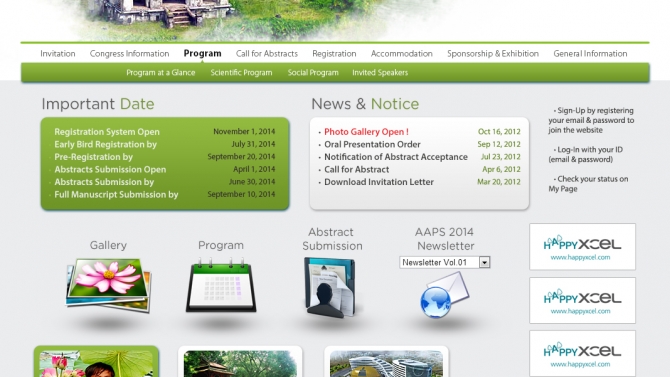Click the Jul 23, 2012 date
Viewport: 670px width, 377px height.
click(x=501, y=157)
